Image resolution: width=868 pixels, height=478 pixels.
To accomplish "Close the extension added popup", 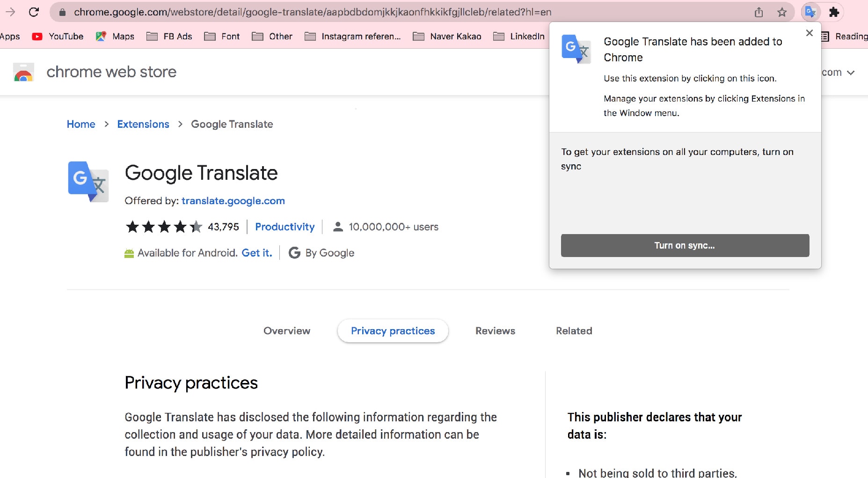I will coord(809,33).
